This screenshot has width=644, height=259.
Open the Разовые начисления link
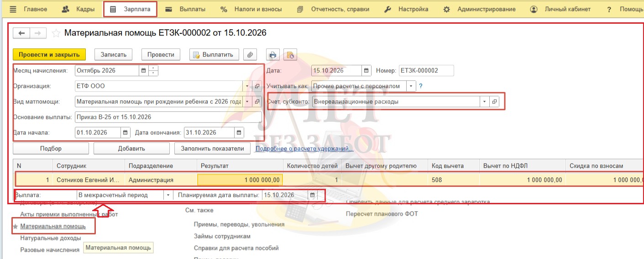pos(50,250)
